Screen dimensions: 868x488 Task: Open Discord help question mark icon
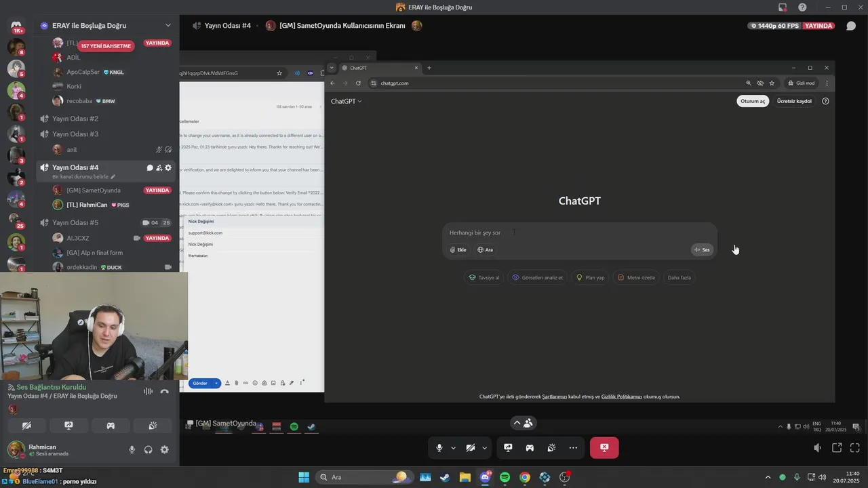pyautogui.click(x=803, y=7)
